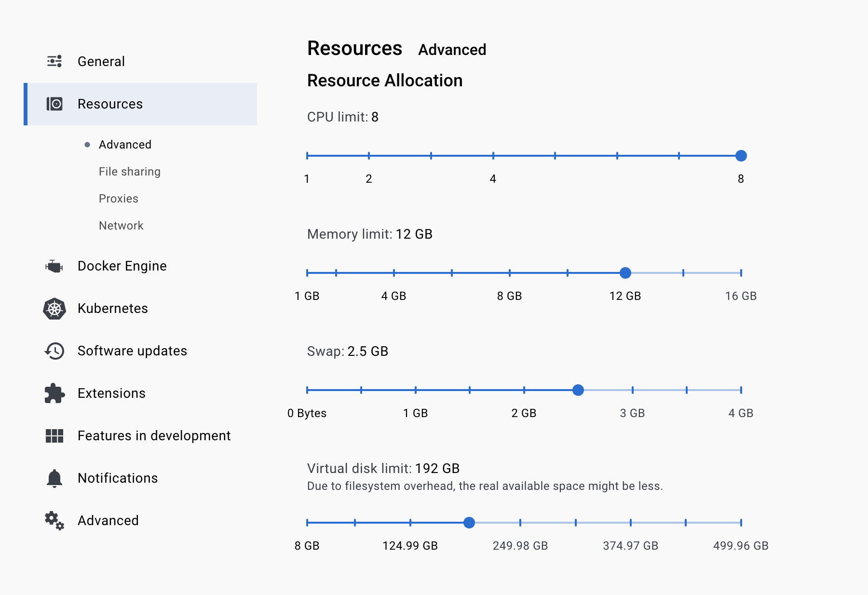
Task: Set CPU slider to the 4 mark
Action: coord(493,156)
